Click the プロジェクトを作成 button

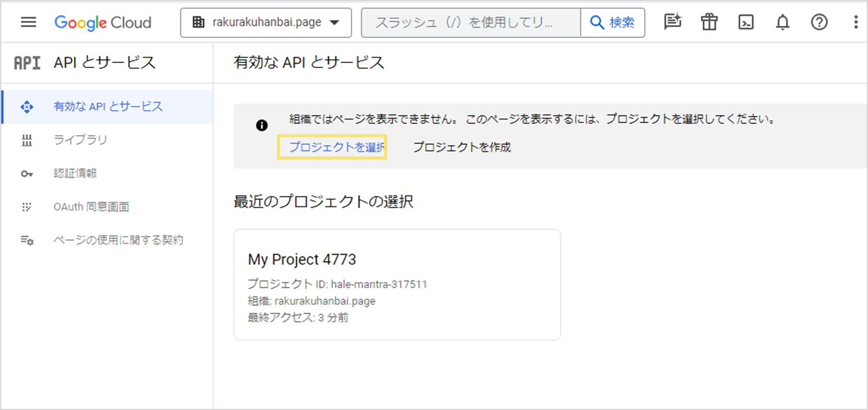tap(462, 147)
